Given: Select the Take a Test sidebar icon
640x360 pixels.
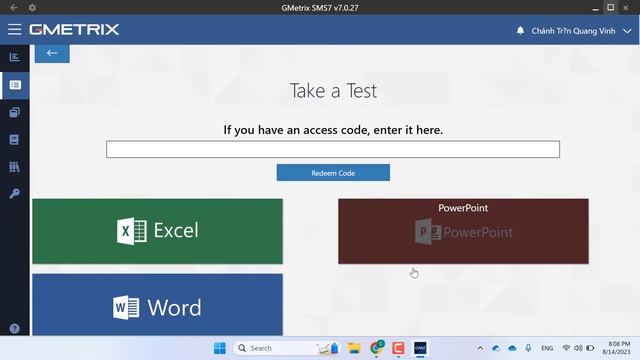Looking at the screenshot, I should tap(15, 85).
